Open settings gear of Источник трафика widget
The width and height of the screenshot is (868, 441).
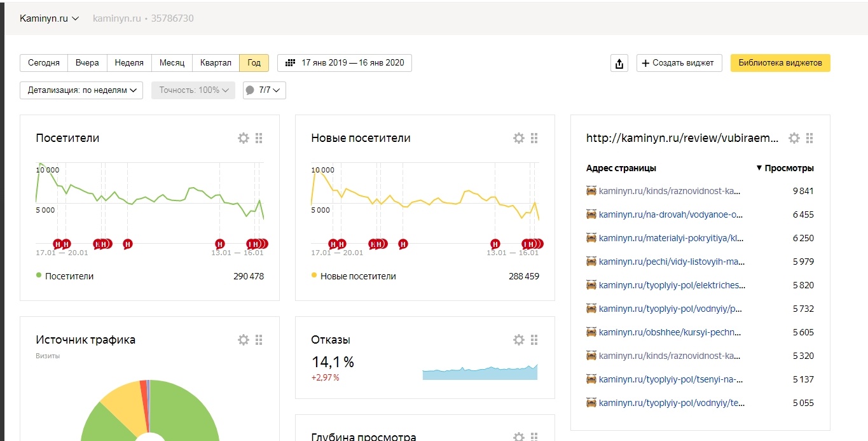click(244, 340)
